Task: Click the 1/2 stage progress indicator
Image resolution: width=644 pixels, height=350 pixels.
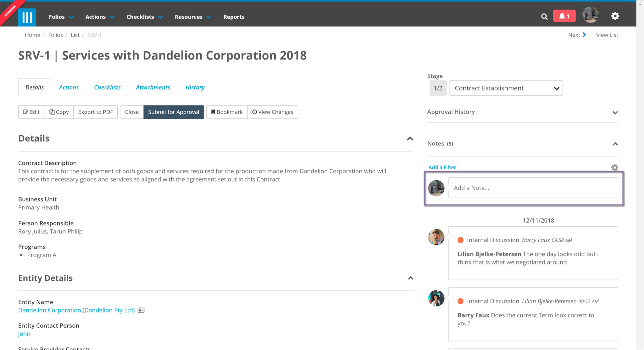Action: (438, 88)
